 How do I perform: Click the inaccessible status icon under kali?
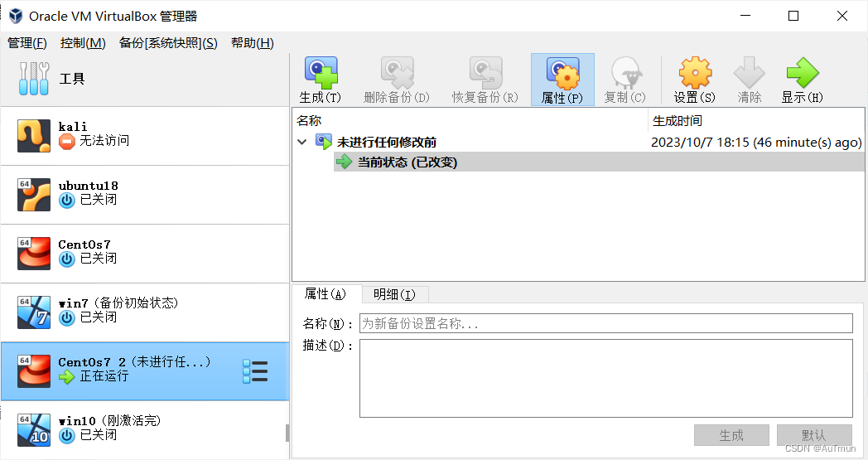click(x=66, y=142)
